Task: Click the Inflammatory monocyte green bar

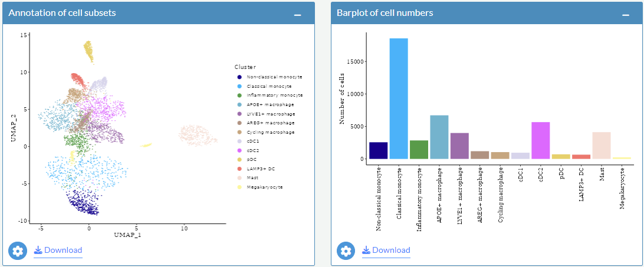Action: click(x=419, y=149)
